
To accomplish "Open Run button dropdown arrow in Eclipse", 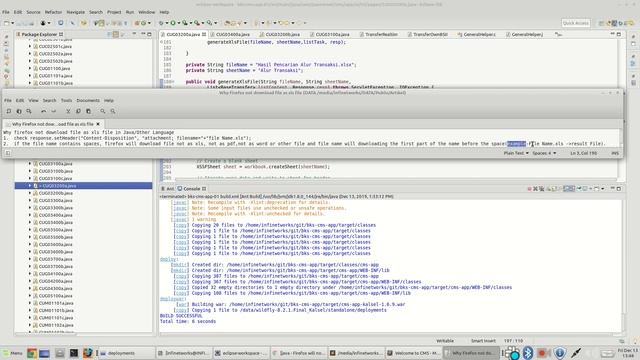I will click(x=178, y=23).
